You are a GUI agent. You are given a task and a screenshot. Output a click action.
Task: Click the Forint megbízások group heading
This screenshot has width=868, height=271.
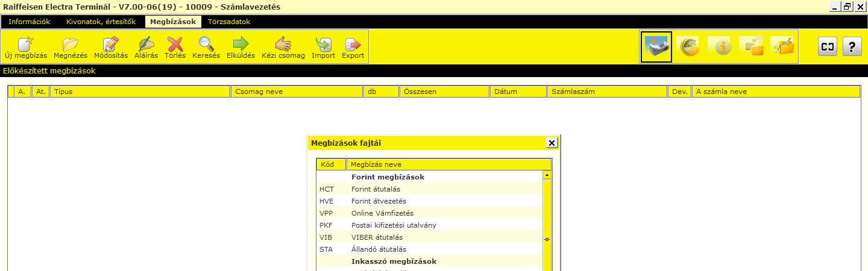point(388,177)
